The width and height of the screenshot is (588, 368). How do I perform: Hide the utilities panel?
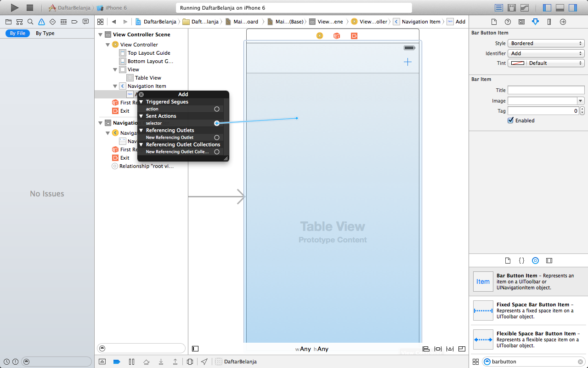point(572,7)
